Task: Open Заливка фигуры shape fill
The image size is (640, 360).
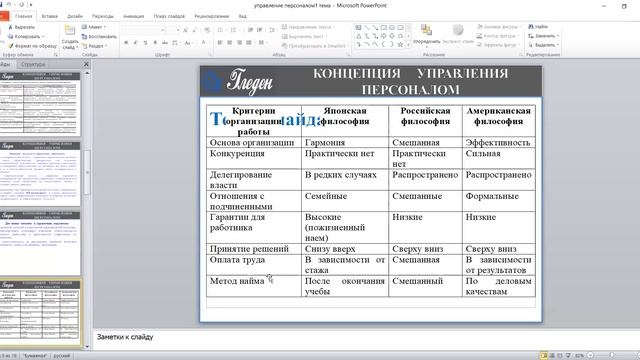Action: click(x=499, y=27)
